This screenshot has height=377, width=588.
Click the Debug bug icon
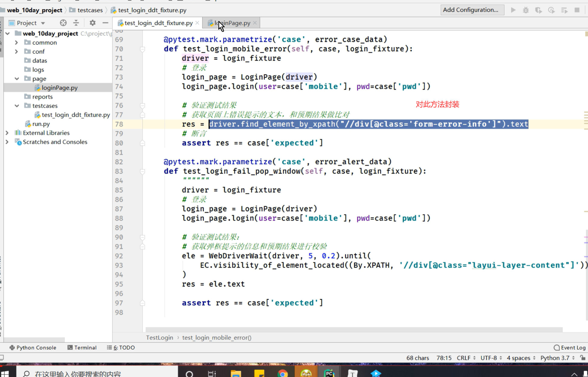(x=526, y=10)
